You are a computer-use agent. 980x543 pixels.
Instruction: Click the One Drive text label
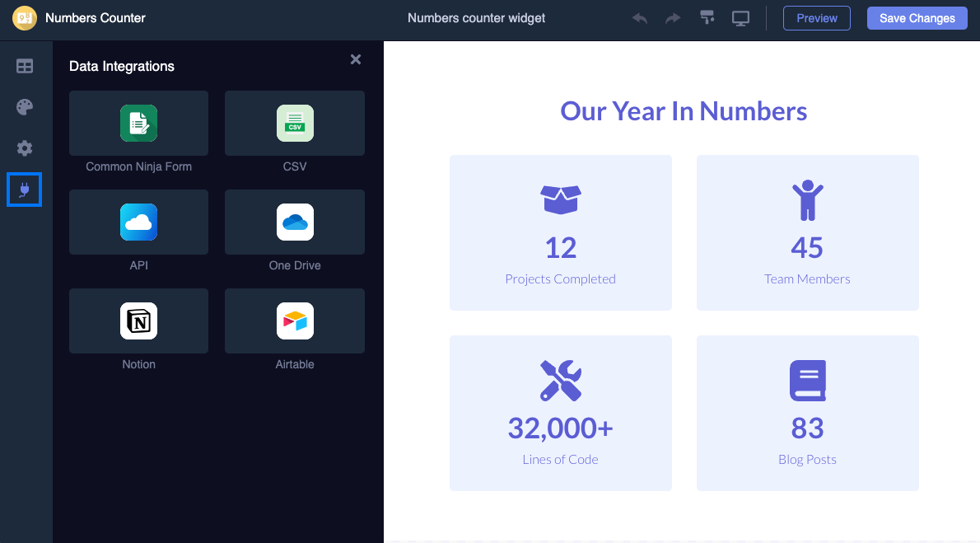[x=295, y=265]
